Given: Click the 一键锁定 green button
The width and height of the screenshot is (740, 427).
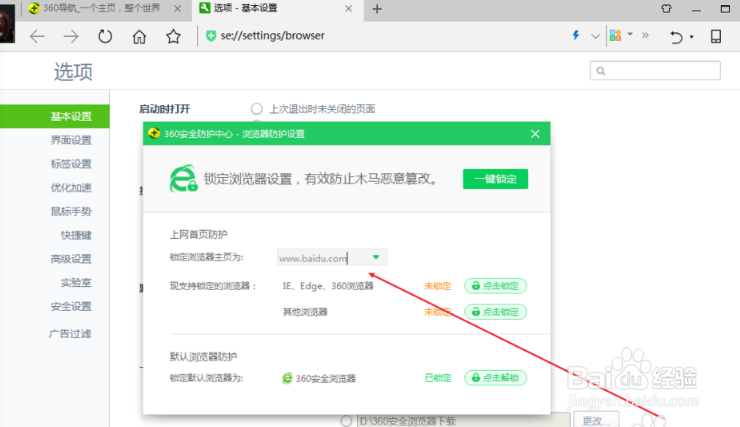Looking at the screenshot, I should pyautogui.click(x=495, y=179).
